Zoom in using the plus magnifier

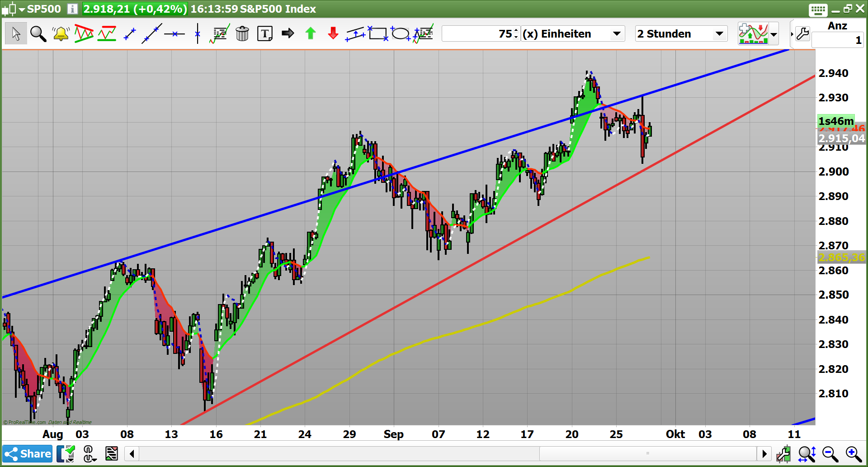[x=854, y=453]
